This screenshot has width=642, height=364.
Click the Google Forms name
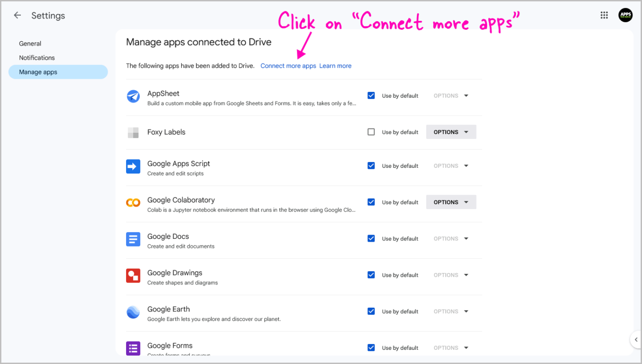click(170, 346)
